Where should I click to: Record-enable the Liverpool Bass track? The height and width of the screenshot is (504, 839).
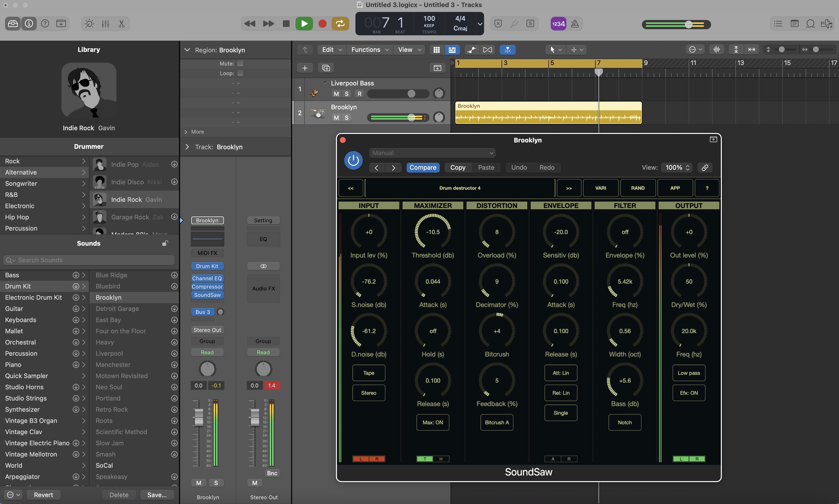[360, 94]
